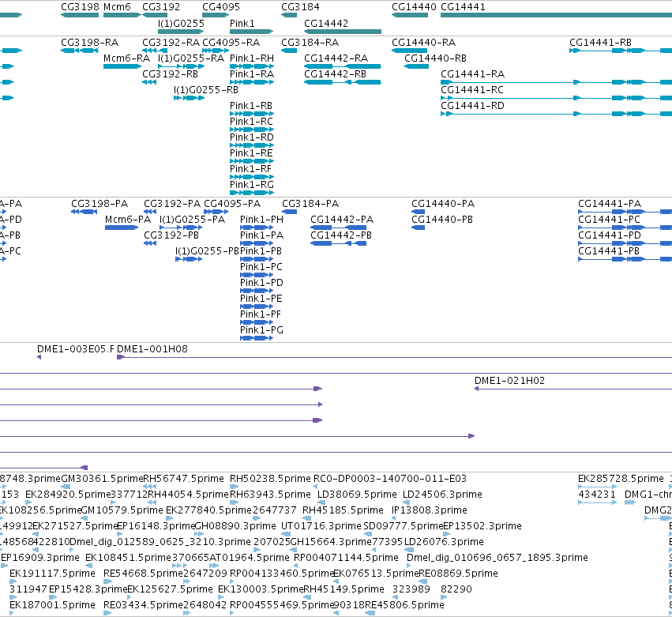The width and height of the screenshot is (672, 617).
Task: Click the EK187001.5prime EST label
Action: point(52,604)
